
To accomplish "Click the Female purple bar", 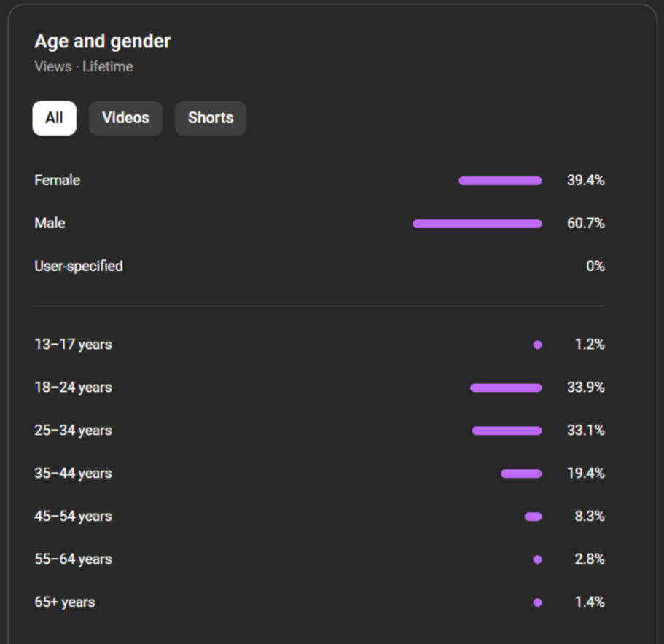I will pos(500,181).
